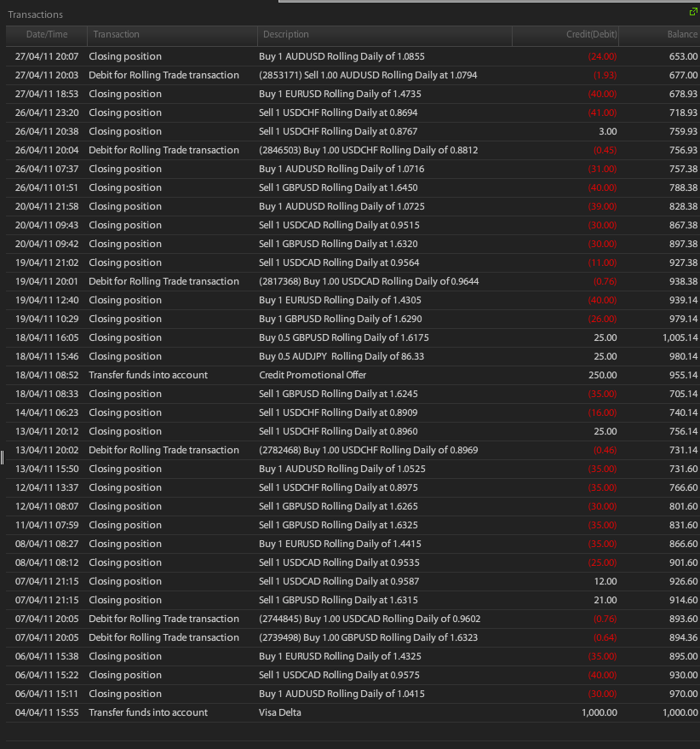This screenshot has width=700, height=749.
Task: Select 'Sell 1 USDCHF Rolling Daily at 0.8909'
Action: pos(338,412)
